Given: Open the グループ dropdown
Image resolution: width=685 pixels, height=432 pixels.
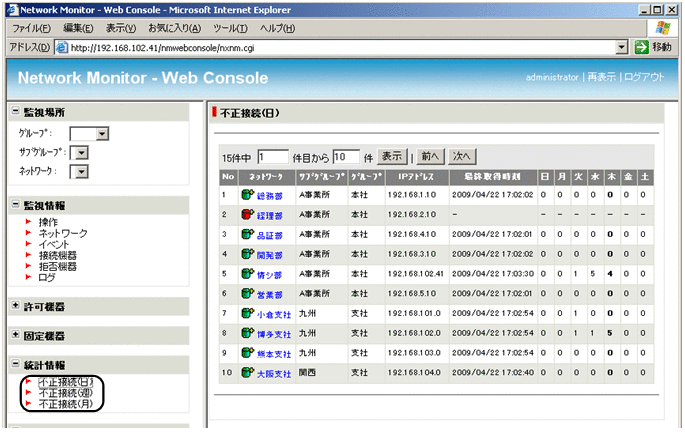Looking at the screenshot, I should 102,134.
